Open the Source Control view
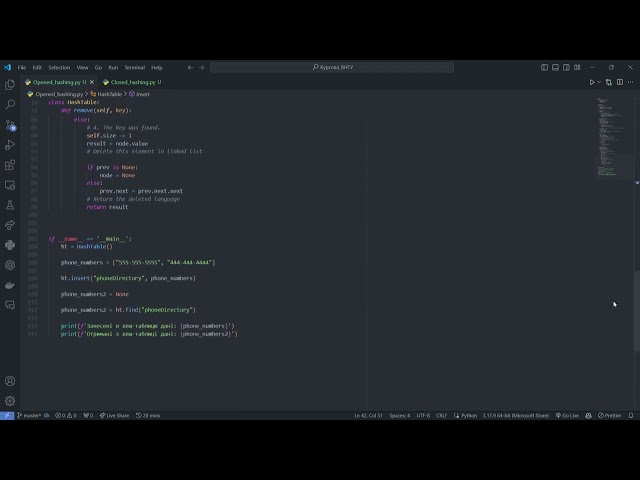This screenshot has height=480, width=640. (10, 125)
